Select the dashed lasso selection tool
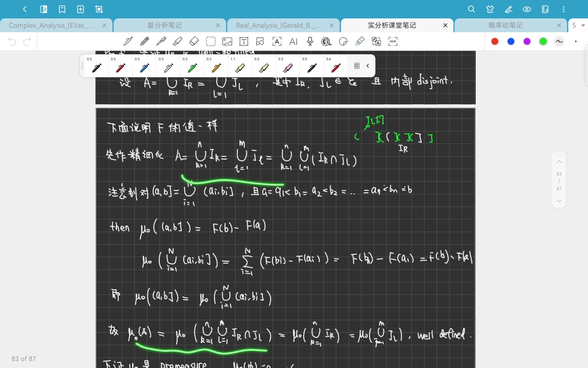This screenshot has width=588, height=368. click(x=211, y=41)
